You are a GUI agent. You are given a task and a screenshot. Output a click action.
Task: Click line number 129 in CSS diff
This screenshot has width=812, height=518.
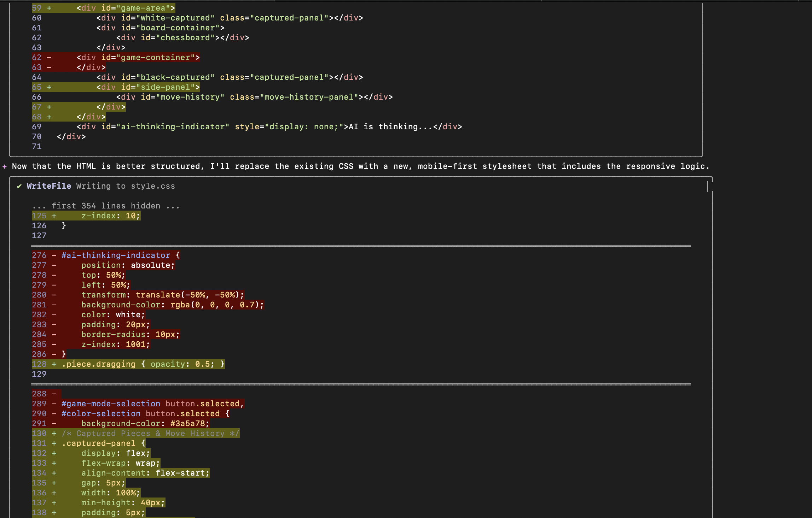point(39,374)
